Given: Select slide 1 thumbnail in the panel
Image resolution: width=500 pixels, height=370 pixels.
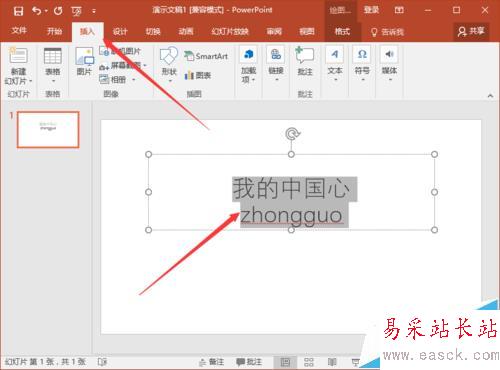Looking at the screenshot, I should point(48,129).
